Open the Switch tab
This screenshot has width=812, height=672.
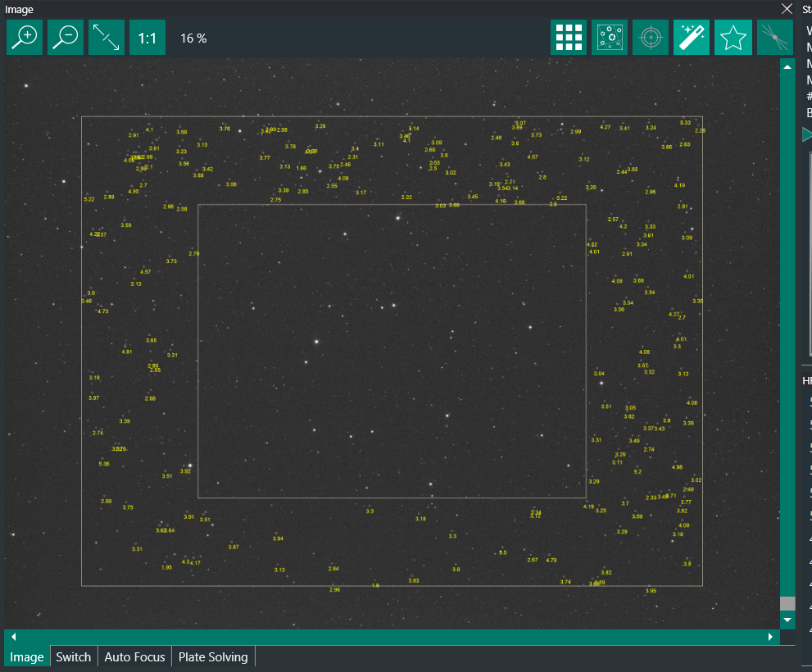(x=73, y=657)
